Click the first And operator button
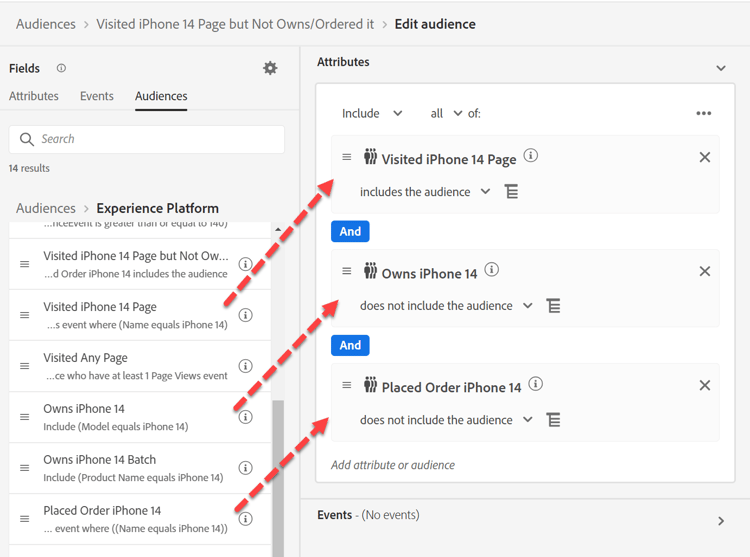750x557 pixels. tap(350, 231)
